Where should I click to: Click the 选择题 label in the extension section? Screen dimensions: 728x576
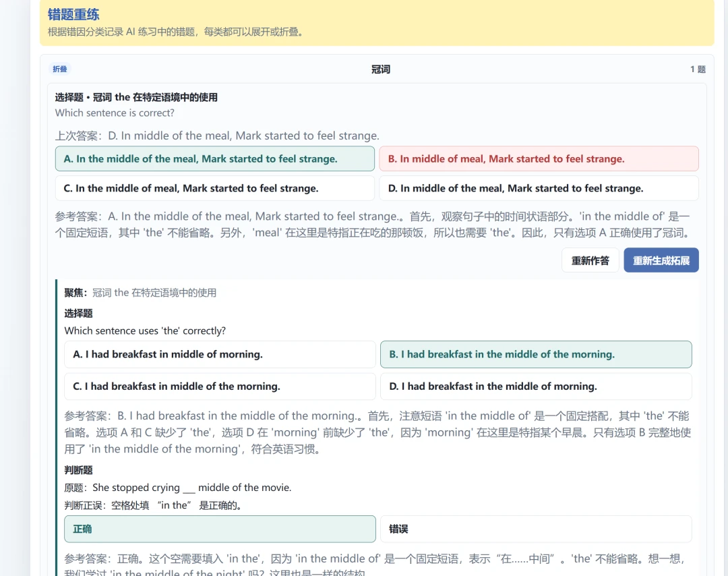78,313
